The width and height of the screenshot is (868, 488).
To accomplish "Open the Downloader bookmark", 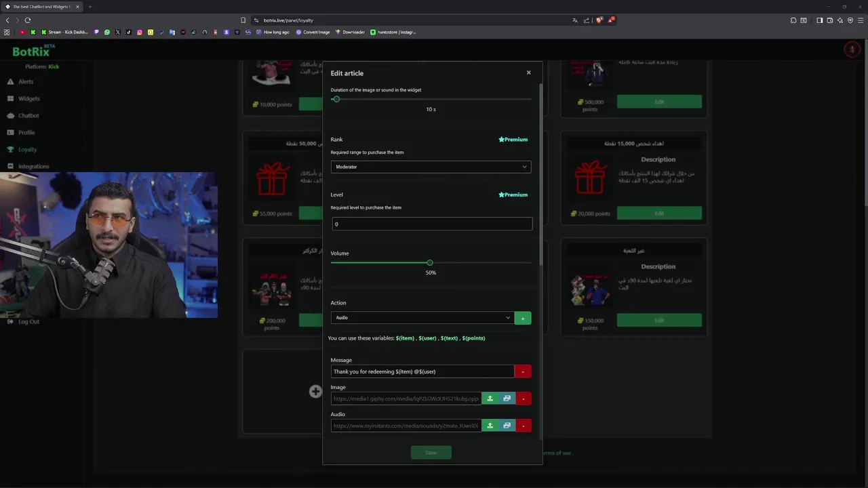I will (350, 32).
